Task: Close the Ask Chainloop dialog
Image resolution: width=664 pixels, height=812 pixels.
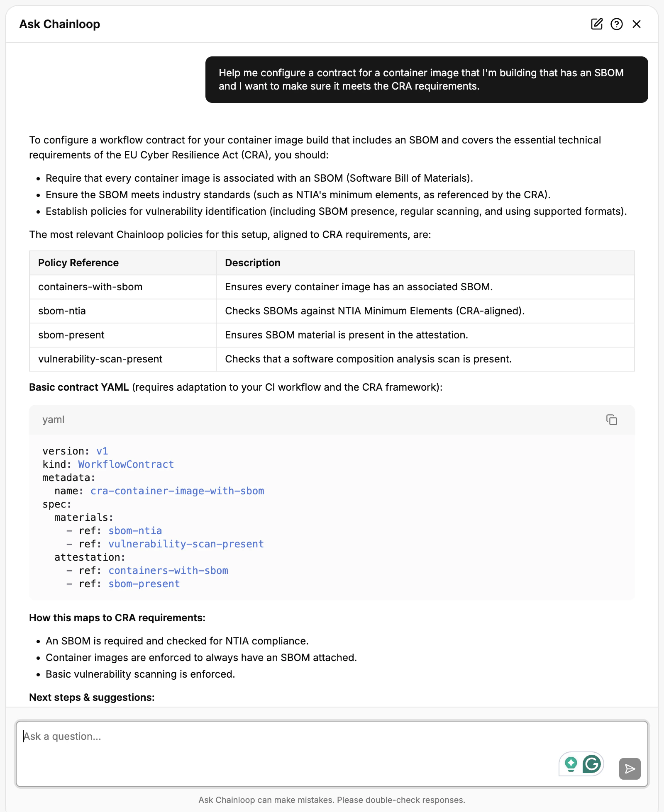Action: pyautogui.click(x=636, y=24)
